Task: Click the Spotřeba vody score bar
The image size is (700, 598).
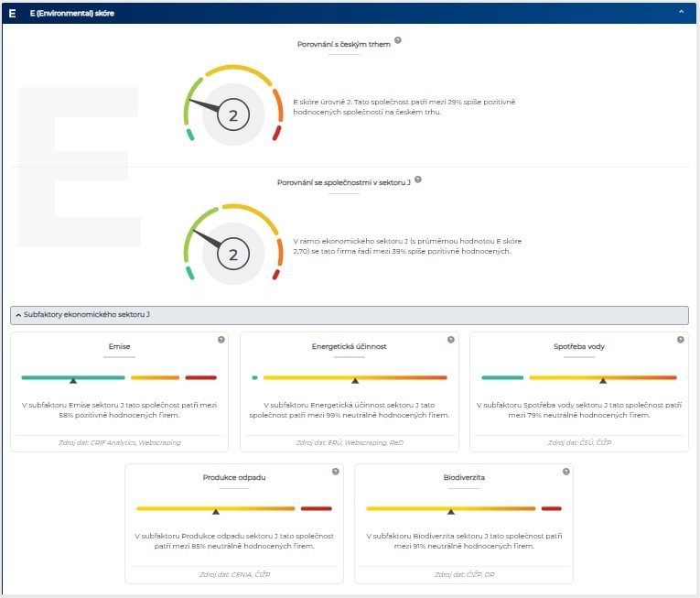Action: click(x=578, y=377)
